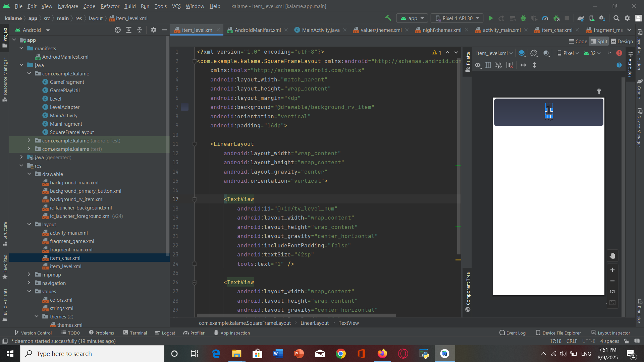Zoom out the layout preview
The width and height of the screenshot is (644, 362).
click(612, 281)
